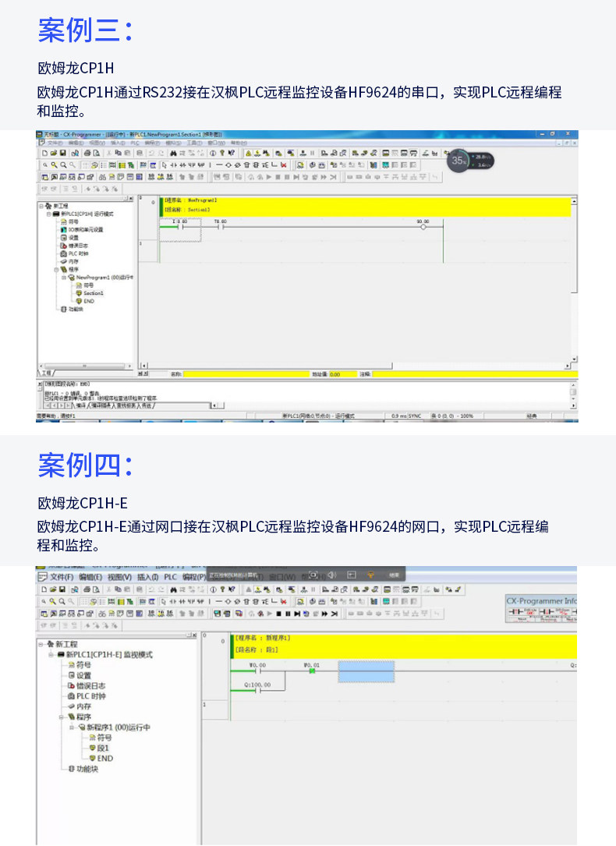This screenshot has height=846, width=616.
Task: Click vertical scrollbar of CP1H ladder editor
Action: click(575, 281)
